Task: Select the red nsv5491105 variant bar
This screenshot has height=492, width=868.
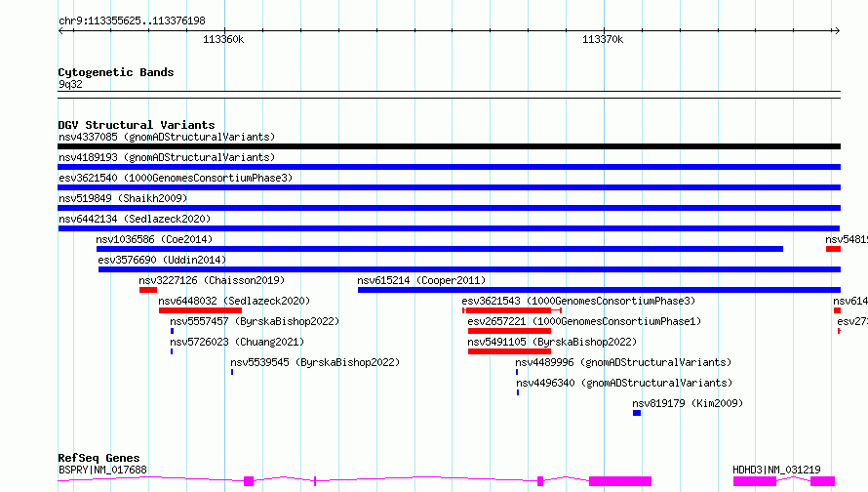Action: (x=509, y=351)
